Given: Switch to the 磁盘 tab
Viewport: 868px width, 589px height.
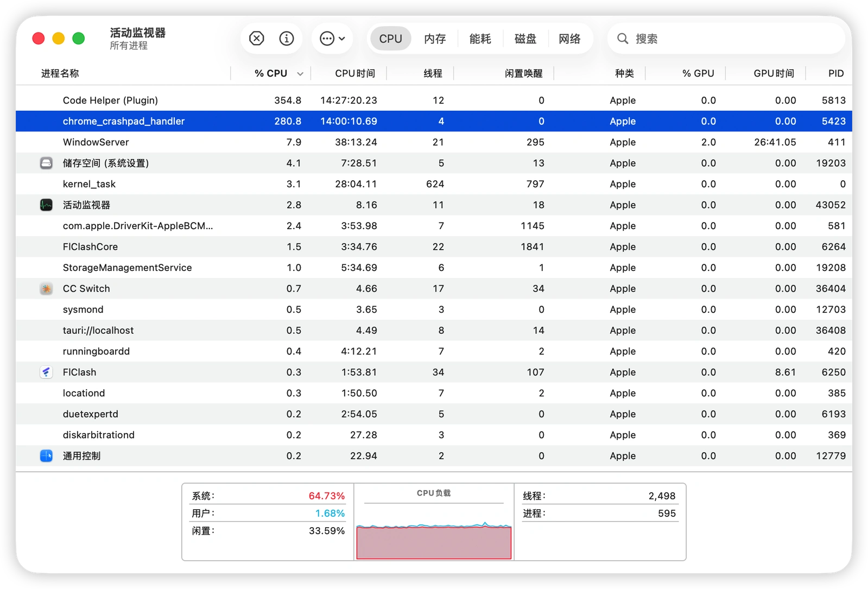Looking at the screenshot, I should [525, 39].
